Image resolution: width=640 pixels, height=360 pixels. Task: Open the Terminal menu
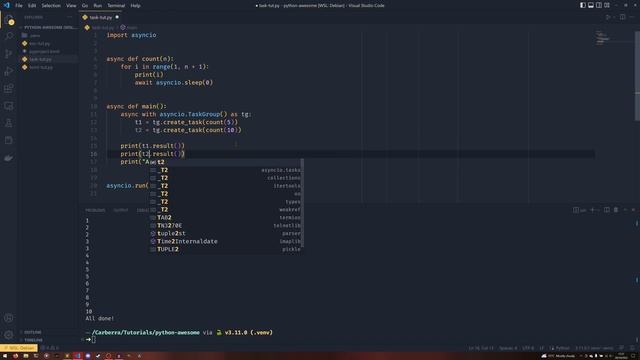pyautogui.click(x=116, y=6)
